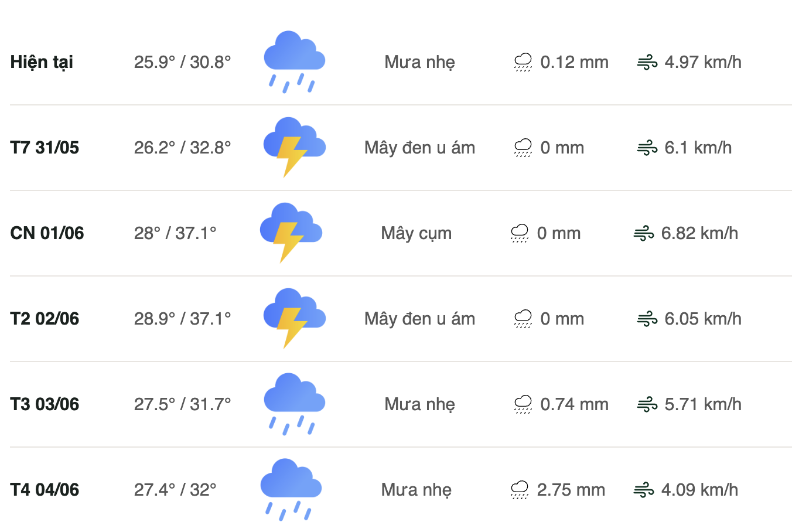
Task: Click the rainfall icon in the T2 02/06 row
Action: point(523,319)
